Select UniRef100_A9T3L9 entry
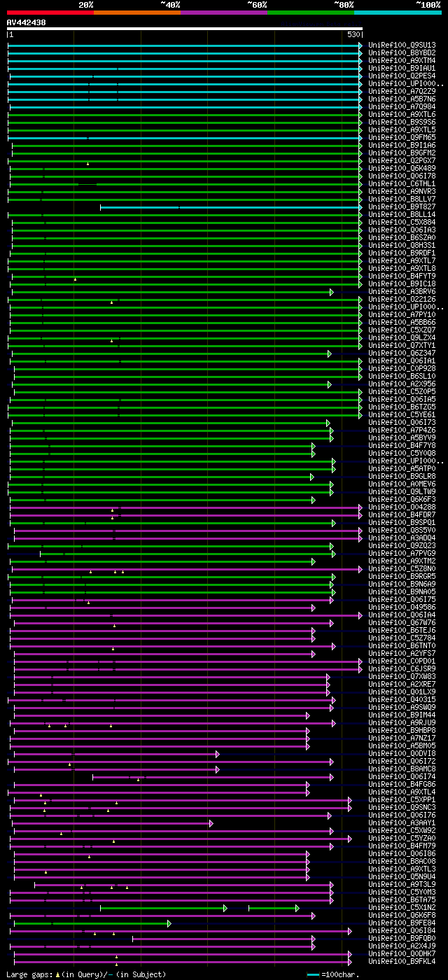The width and height of the screenshot is (448, 980). [402, 884]
